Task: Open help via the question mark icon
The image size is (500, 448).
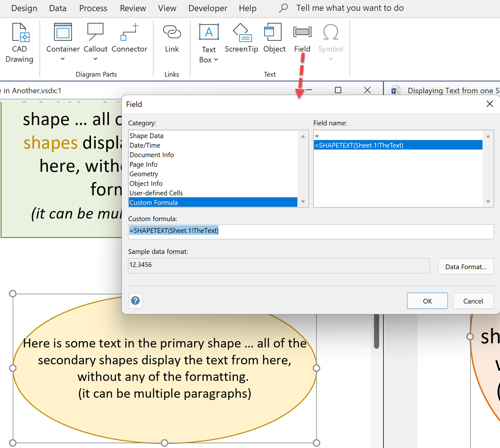Action: tap(135, 300)
